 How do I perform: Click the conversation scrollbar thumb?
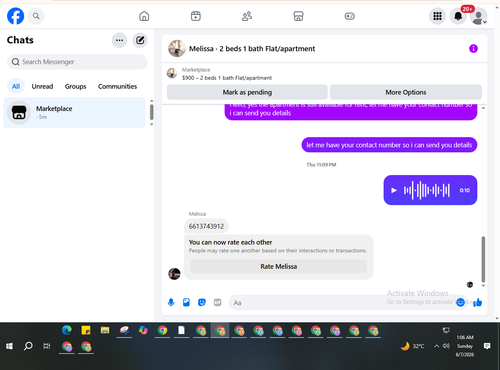coord(483,259)
